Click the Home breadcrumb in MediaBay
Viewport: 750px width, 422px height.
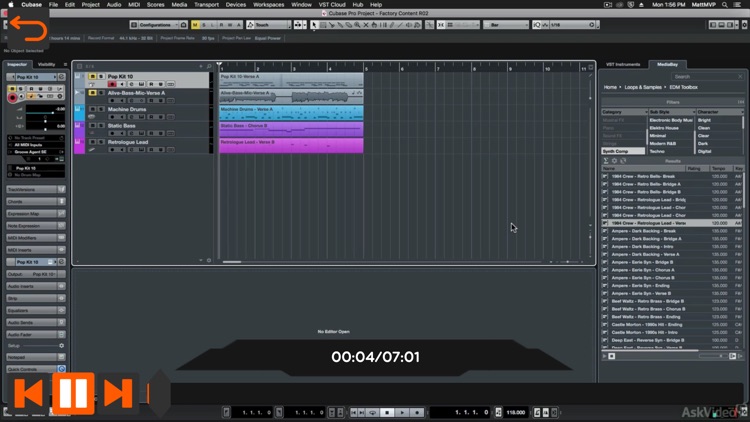tap(610, 88)
